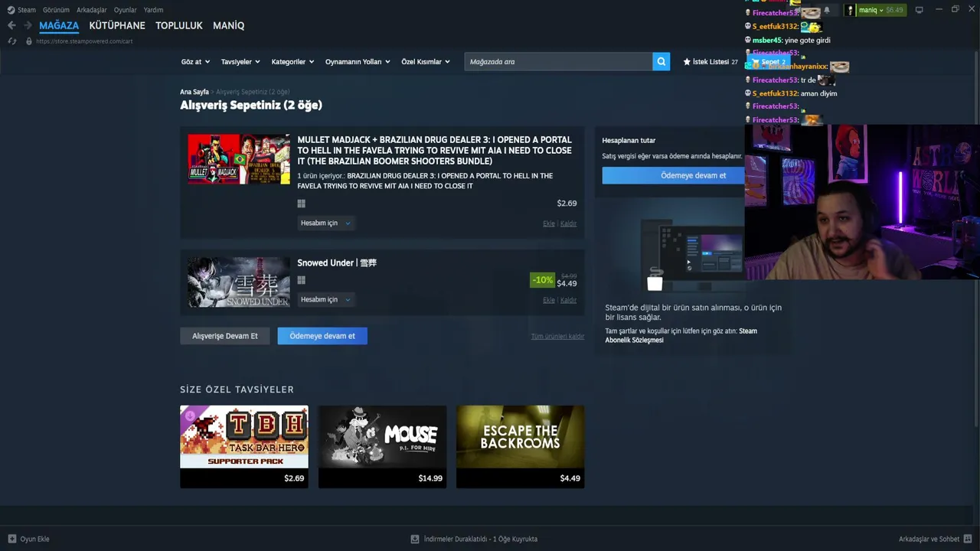The width and height of the screenshot is (980, 551).
Task: Click Ekle link for Mullet Madjack bundle
Action: [x=549, y=223]
